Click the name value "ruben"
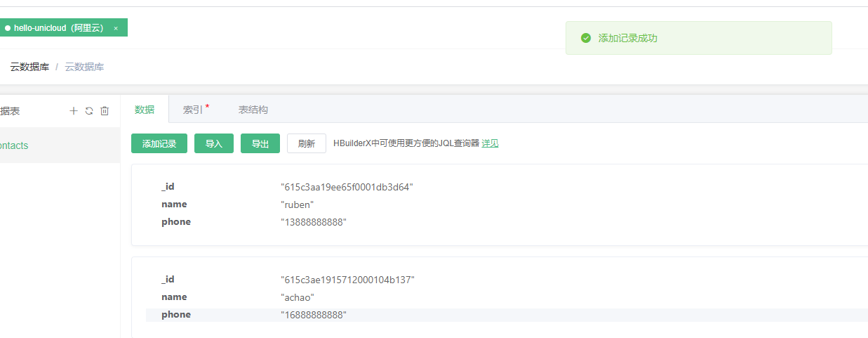 (x=297, y=204)
